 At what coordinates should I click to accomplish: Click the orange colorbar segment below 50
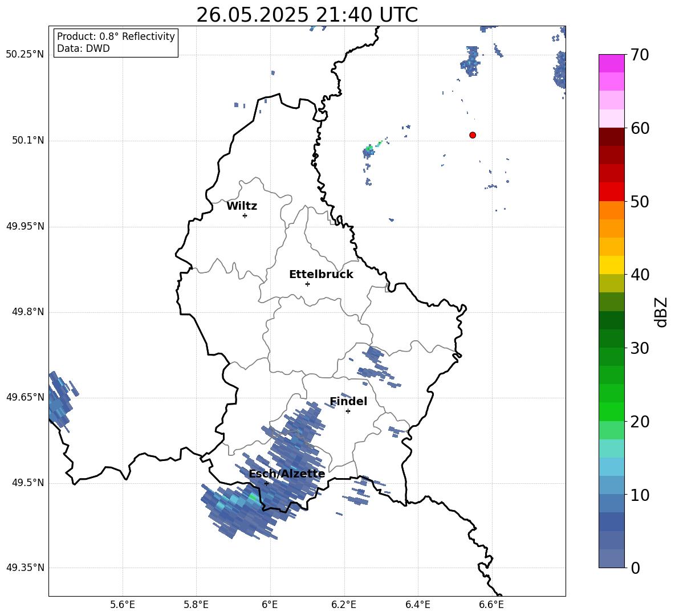point(611,210)
